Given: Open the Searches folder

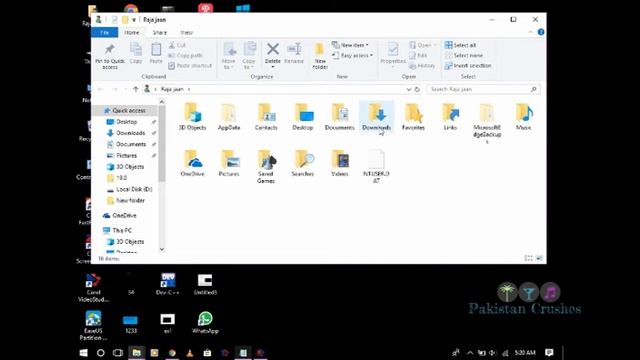Looking at the screenshot, I should 303,163.
